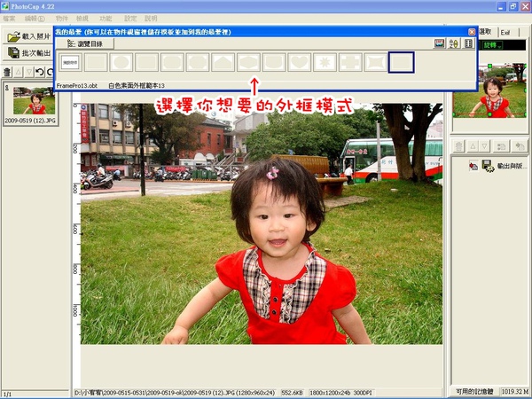Restore down the PhotoCap window
The height and width of the screenshot is (399, 532).
513,6
